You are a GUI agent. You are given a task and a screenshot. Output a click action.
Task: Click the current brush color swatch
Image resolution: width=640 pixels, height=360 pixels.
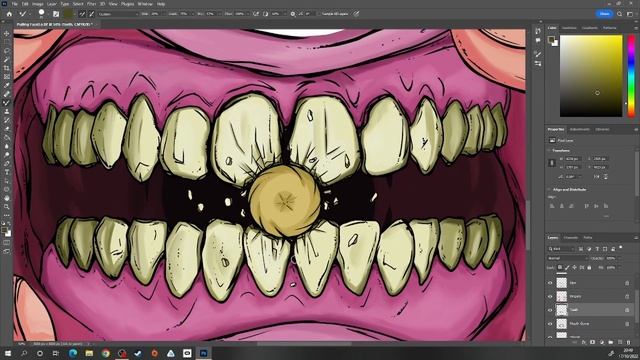tap(68, 14)
